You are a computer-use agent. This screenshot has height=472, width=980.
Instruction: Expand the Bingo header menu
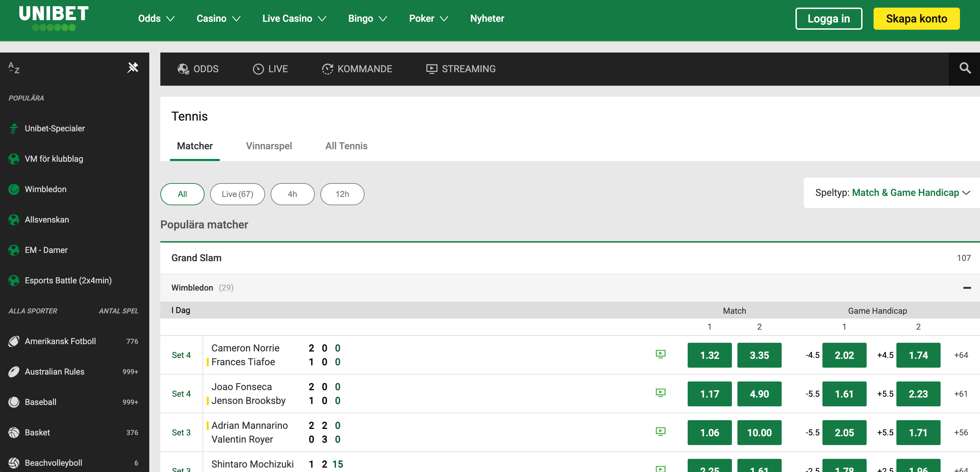pyautogui.click(x=368, y=18)
